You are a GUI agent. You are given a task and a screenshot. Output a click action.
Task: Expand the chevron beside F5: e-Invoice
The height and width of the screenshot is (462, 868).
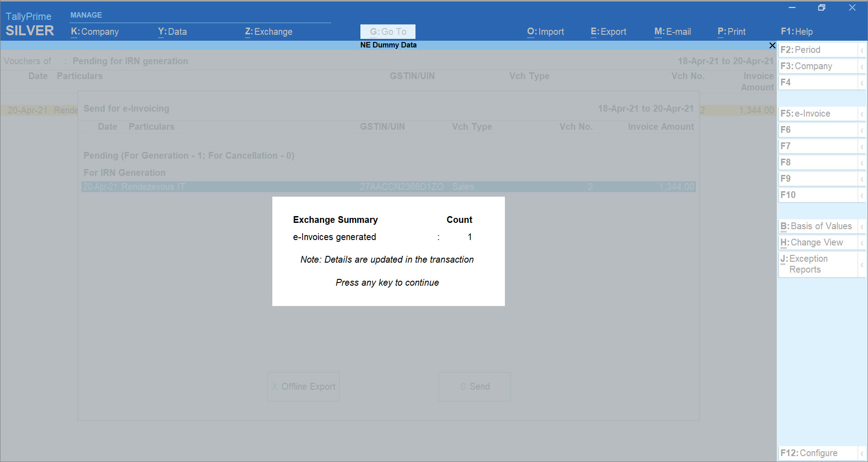(862, 114)
